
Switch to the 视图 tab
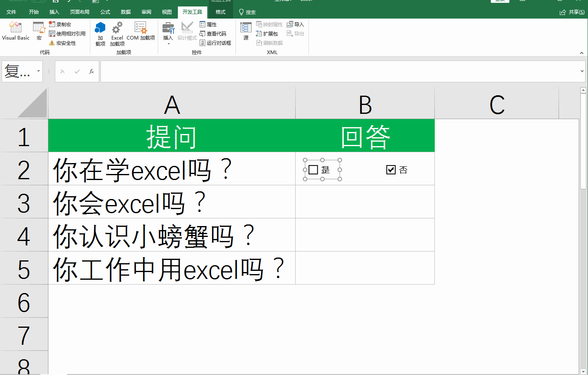[x=167, y=12]
